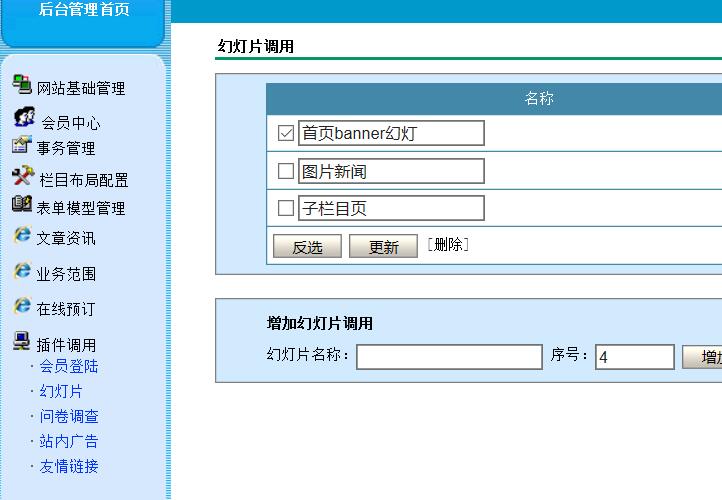Click the 表单模型管理 book icon
The image size is (722, 500).
21,205
